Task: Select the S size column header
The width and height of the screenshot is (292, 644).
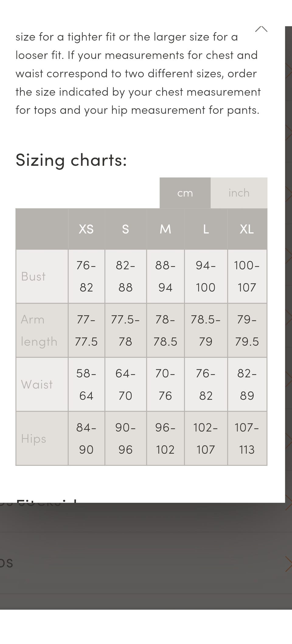Action: (125, 229)
